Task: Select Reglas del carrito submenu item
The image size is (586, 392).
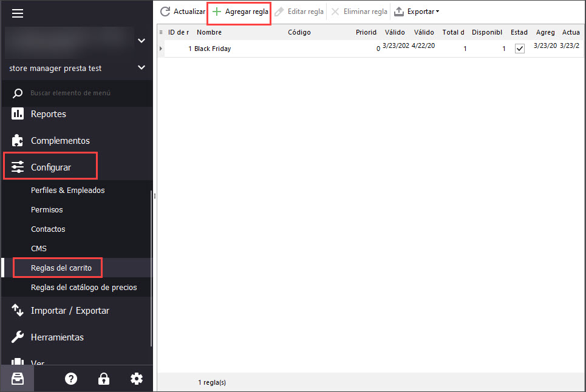Action: pyautogui.click(x=61, y=268)
